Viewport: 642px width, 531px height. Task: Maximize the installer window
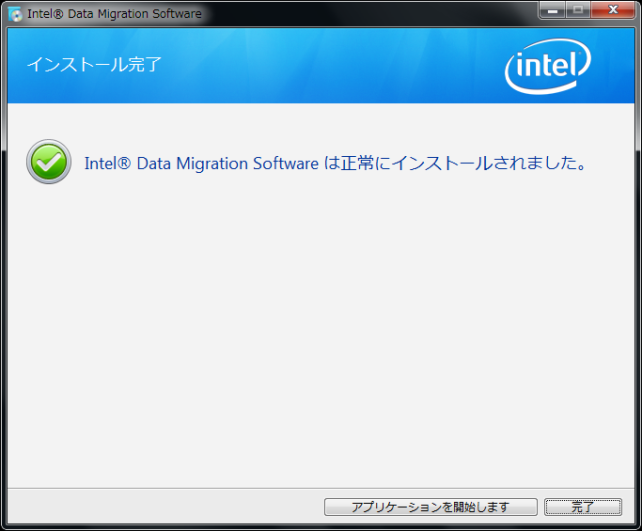pyautogui.click(x=578, y=12)
